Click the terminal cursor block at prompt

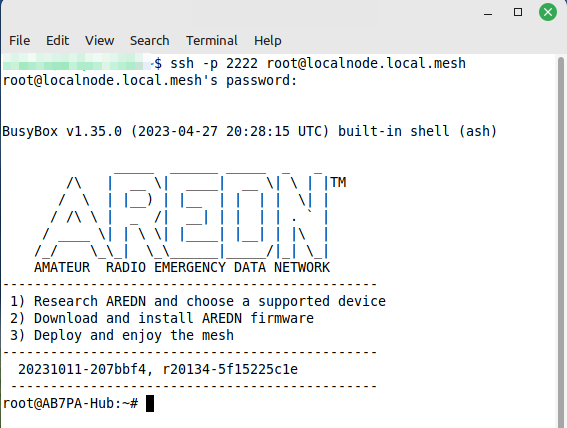pyautogui.click(x=150, y=403)
